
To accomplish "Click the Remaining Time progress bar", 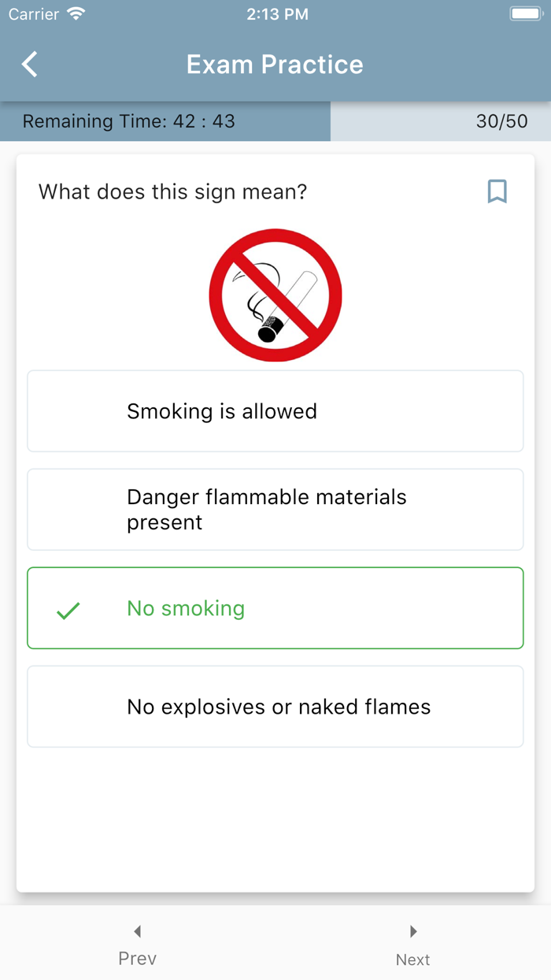I will point(165,121).
